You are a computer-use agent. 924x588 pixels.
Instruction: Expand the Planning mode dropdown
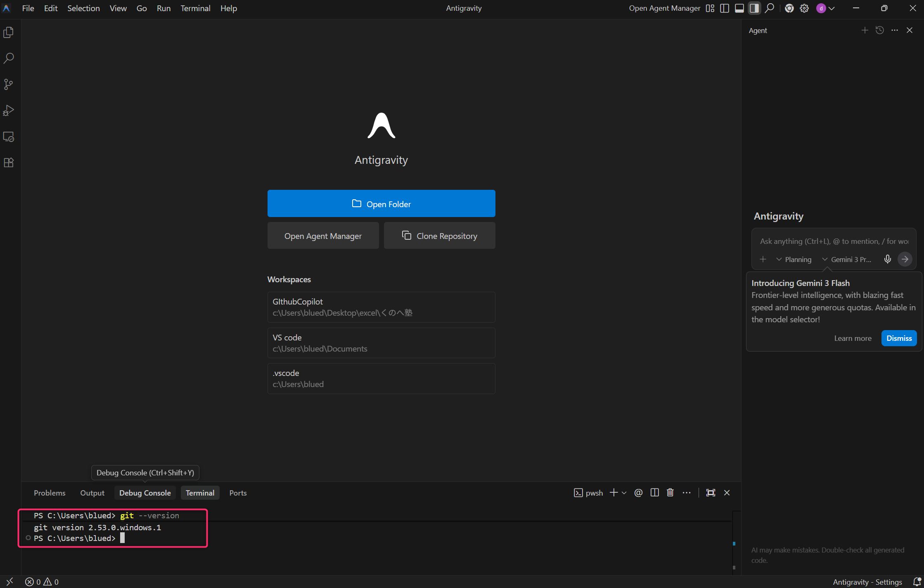click(794, 260)
